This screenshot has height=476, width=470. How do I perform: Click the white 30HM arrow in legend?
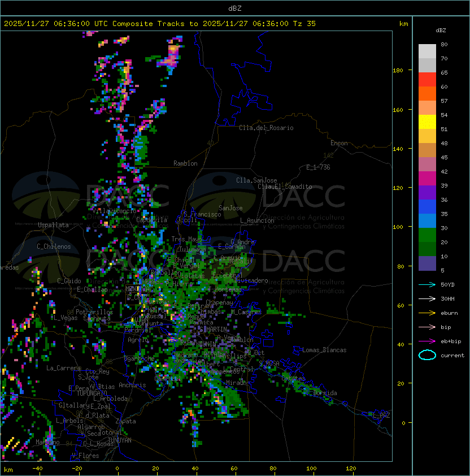[427, 298]
